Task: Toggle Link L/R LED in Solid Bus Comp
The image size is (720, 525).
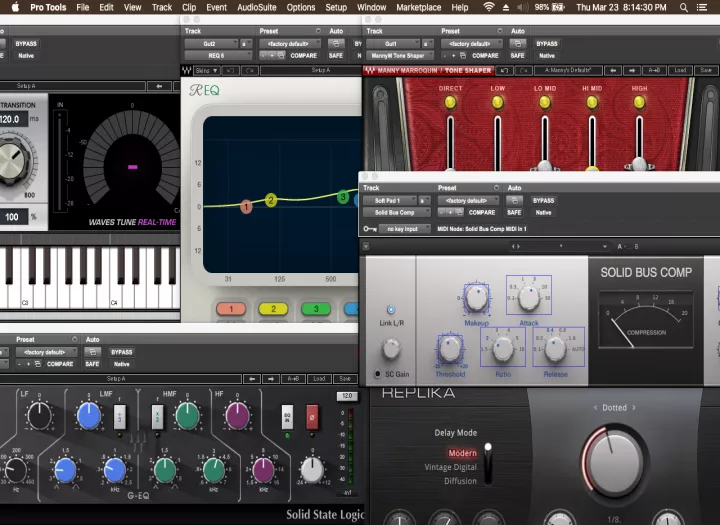Action: point(391,310)
